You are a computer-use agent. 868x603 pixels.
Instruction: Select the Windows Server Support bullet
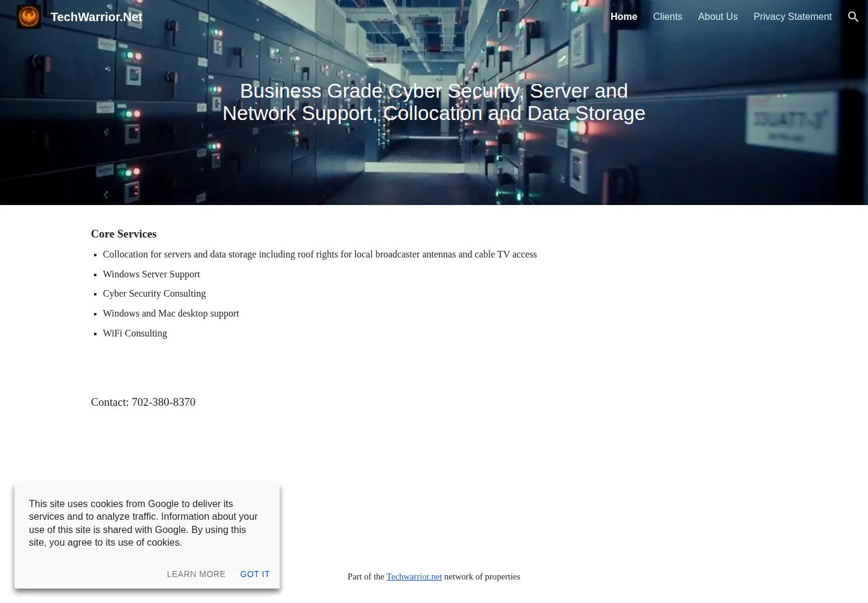coord(151,274)
